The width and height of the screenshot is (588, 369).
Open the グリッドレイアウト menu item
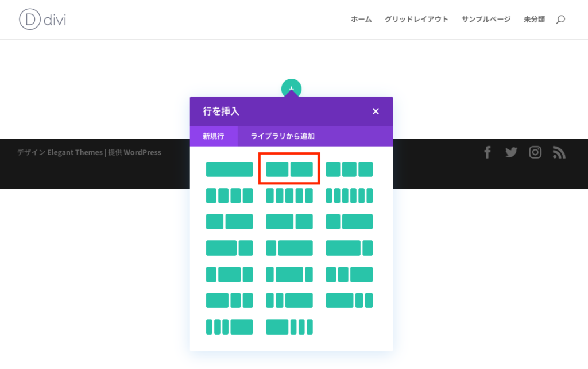click(417, 19)
